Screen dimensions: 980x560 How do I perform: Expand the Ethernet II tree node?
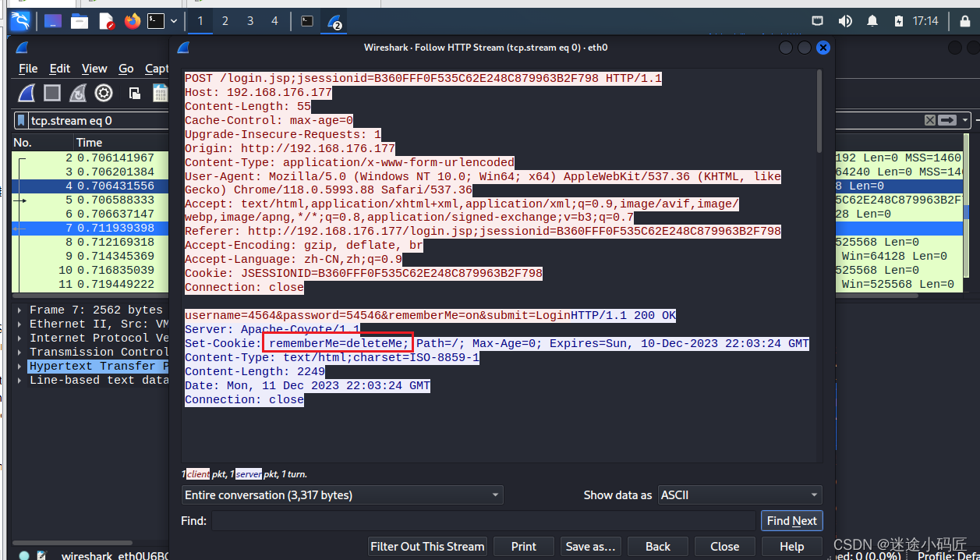(x=19, y=324)
